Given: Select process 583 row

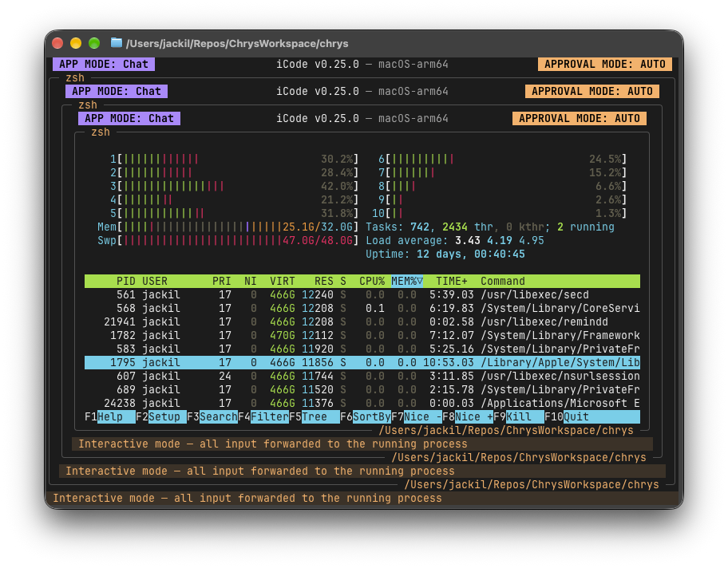Looking at the screenshot, I should point(362,349).
